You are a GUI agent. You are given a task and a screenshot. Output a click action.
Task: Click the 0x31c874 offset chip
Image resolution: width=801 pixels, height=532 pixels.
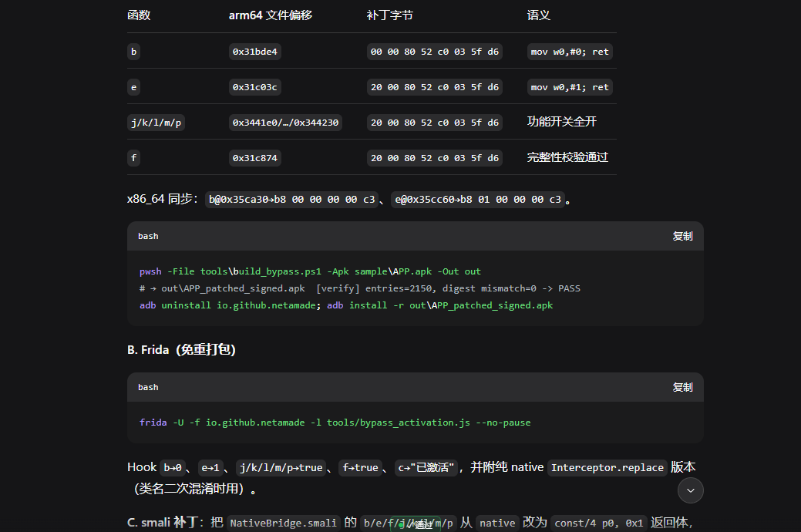click(255, 158)
